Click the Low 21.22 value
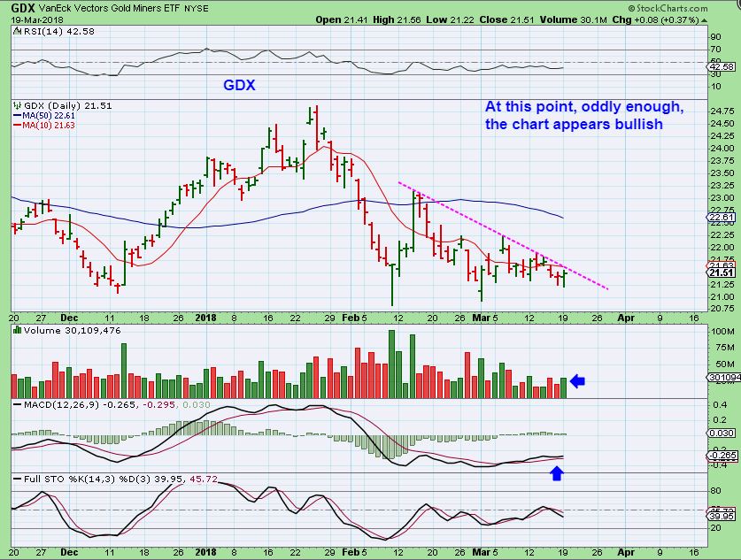The height and width of the screenshot is (560, 741). coord(450,19)
